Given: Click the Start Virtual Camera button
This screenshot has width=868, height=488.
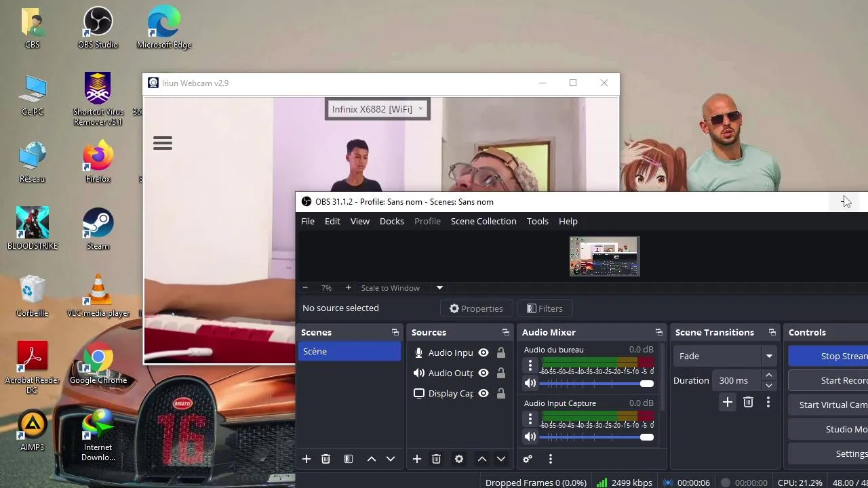Looking at the screenshot, I should (829, 405).
